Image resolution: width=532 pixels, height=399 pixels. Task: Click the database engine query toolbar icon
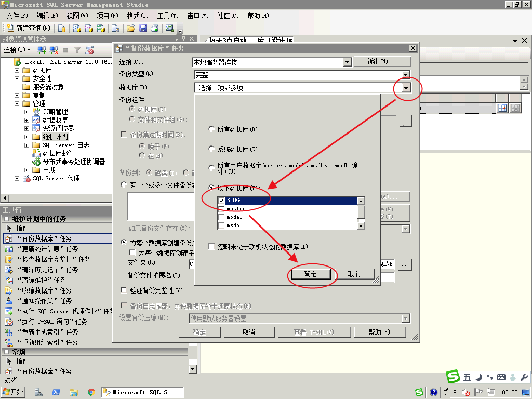coord(62,28)
